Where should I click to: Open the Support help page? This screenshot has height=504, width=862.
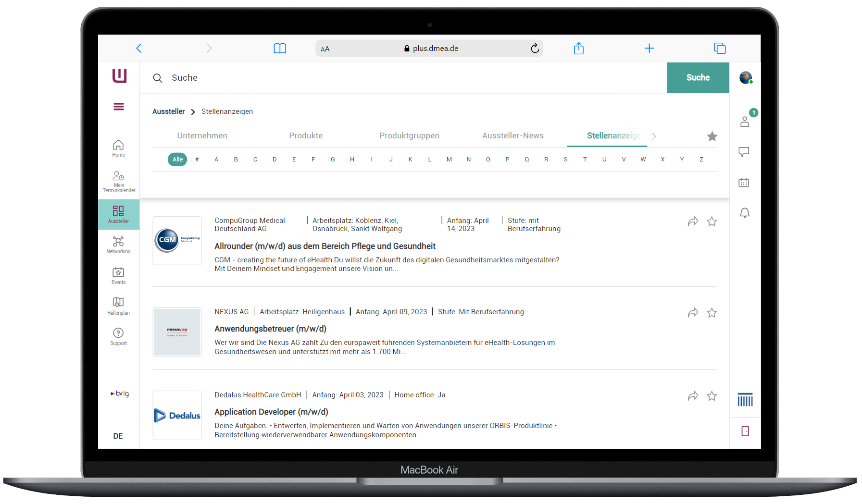click(118, 336)
